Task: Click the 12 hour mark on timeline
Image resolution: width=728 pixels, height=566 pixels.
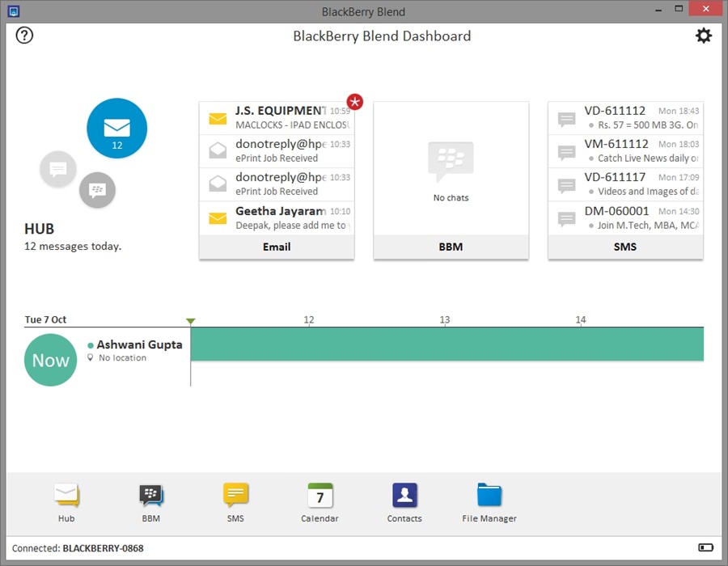Action: pos(309,319)
